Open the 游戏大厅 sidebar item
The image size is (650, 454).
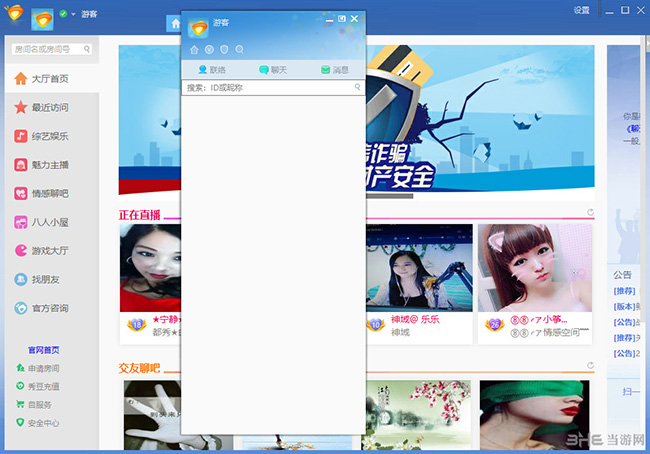(x=49, y=251)
